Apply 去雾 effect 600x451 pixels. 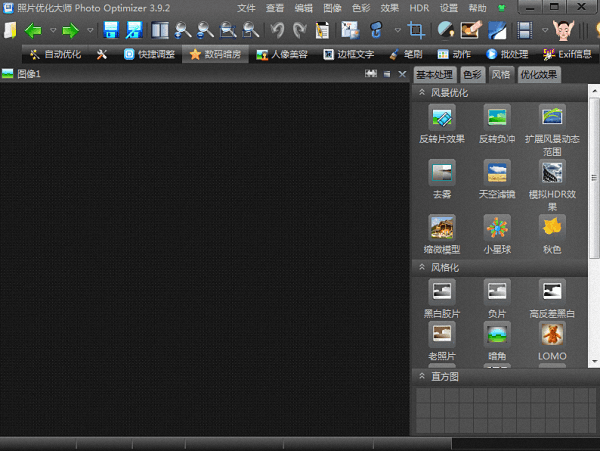click(442, 179)
